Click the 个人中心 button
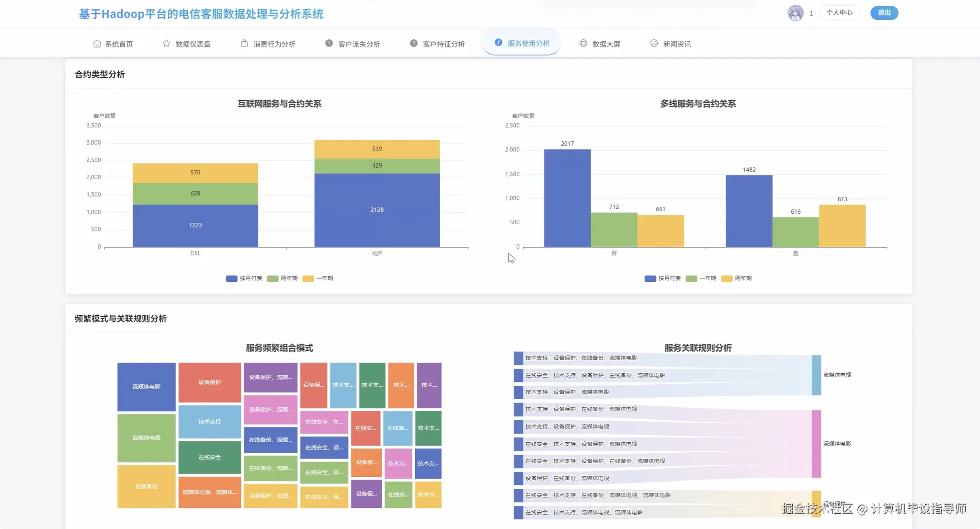The width and height of the screenshot is (980, 529). (840, 13)
